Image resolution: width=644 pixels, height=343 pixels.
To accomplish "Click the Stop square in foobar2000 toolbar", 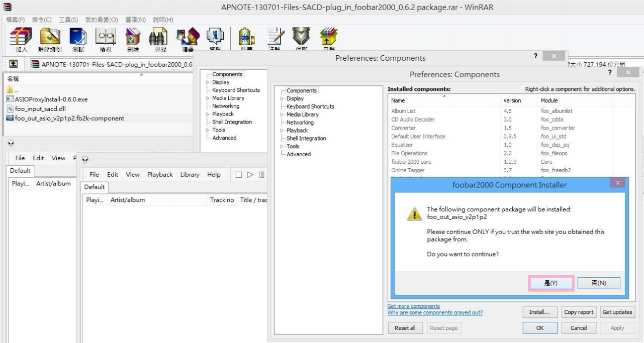I will pos(239,175).
